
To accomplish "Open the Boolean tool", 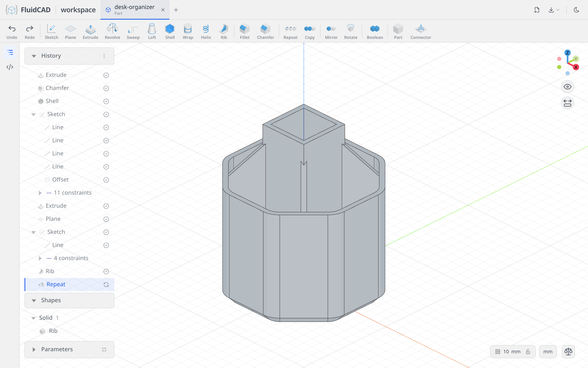I will coord(375,32).
